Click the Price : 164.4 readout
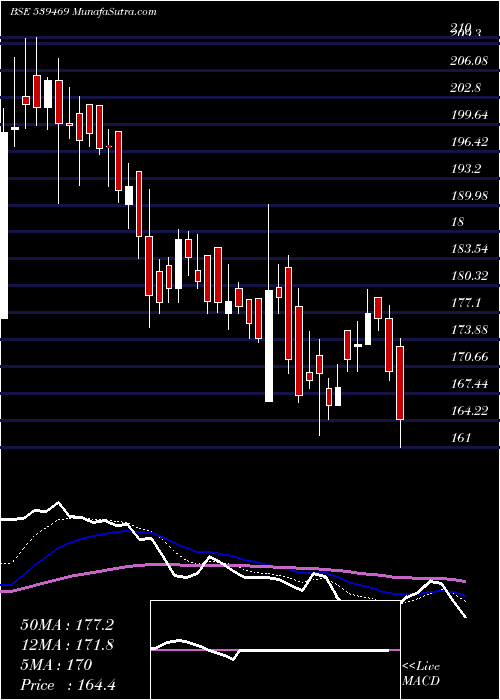This screenshot has width=500, height=700. click(67, 685)
